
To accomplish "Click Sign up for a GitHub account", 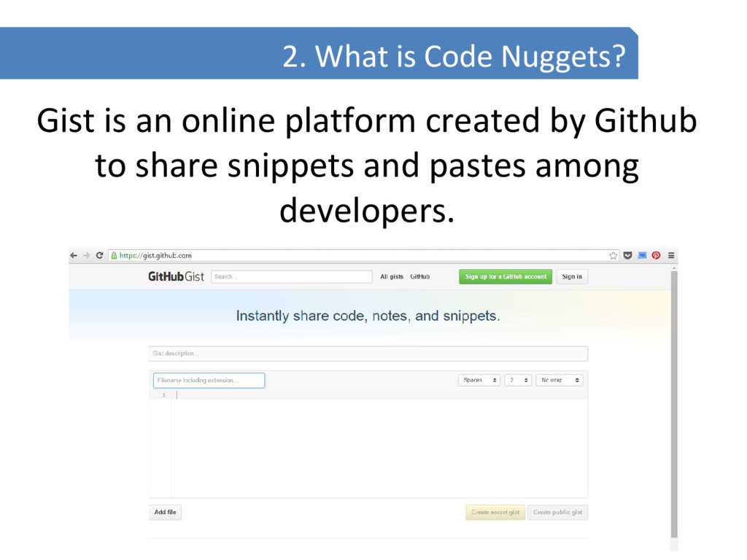I will pyautogui.click(x=506, y=276).
